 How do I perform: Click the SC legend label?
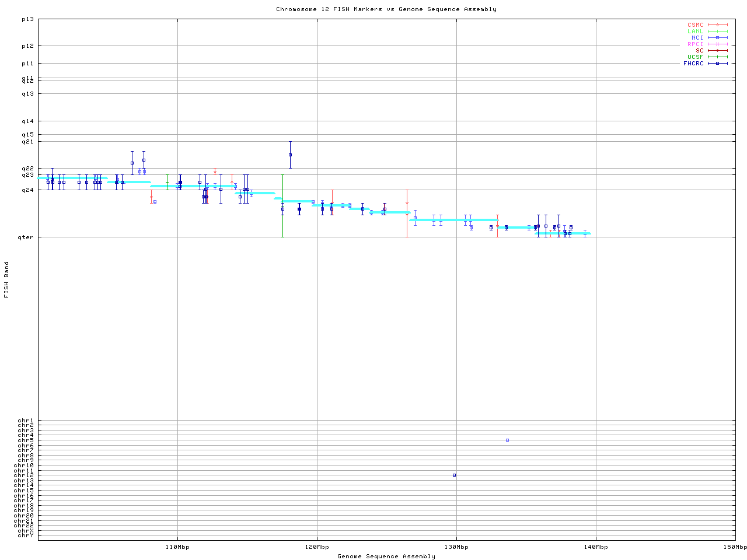[x=699, y=50]
